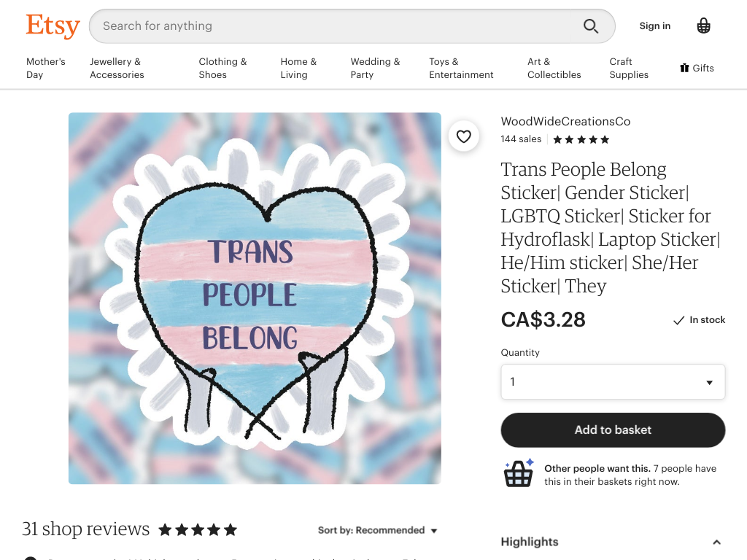Open Sort by: Recommended dropdown

point(377,530)
